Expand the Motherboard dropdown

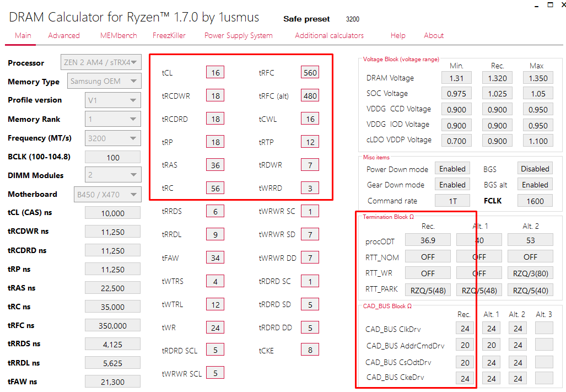pos(107,194)
